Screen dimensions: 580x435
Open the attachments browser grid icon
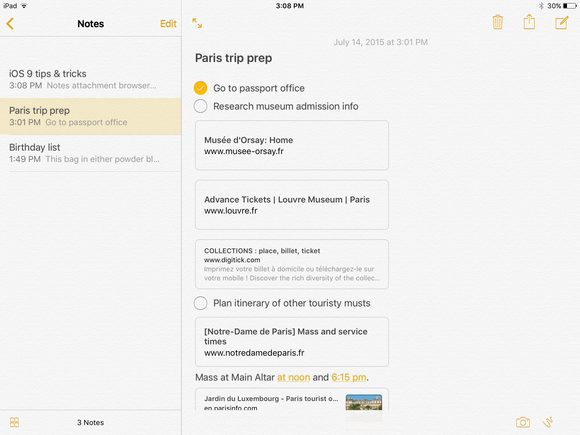(14, 422)
